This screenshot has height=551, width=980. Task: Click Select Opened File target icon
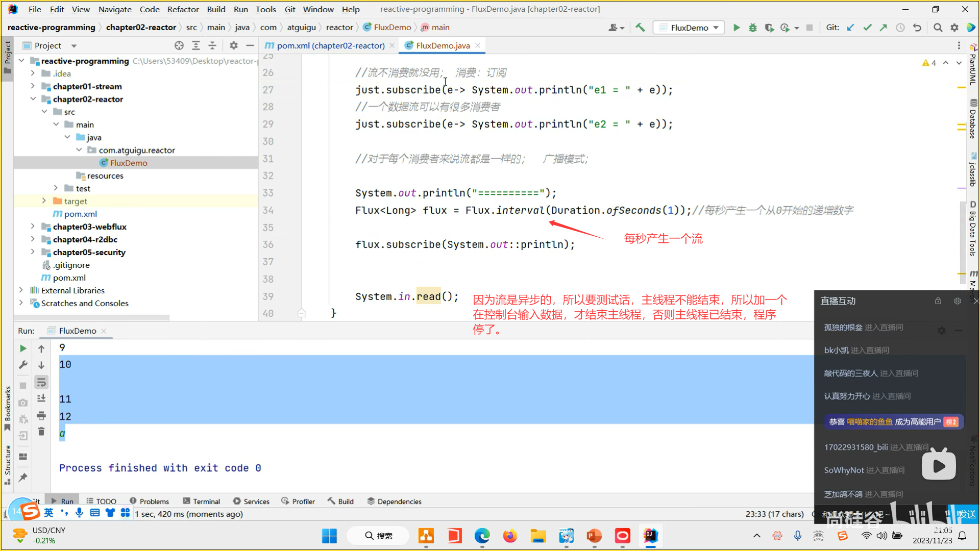pyautogui.click(x=179, y=45)
